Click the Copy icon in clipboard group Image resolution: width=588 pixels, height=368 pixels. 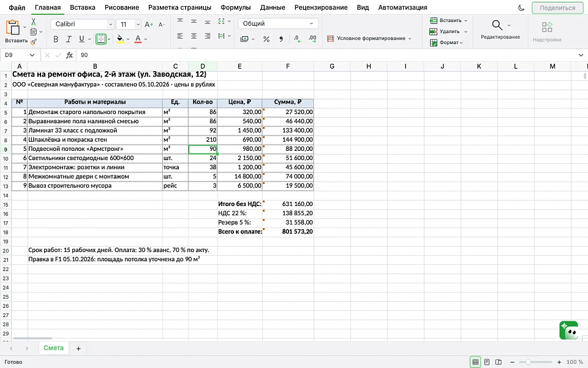[33, 31]
